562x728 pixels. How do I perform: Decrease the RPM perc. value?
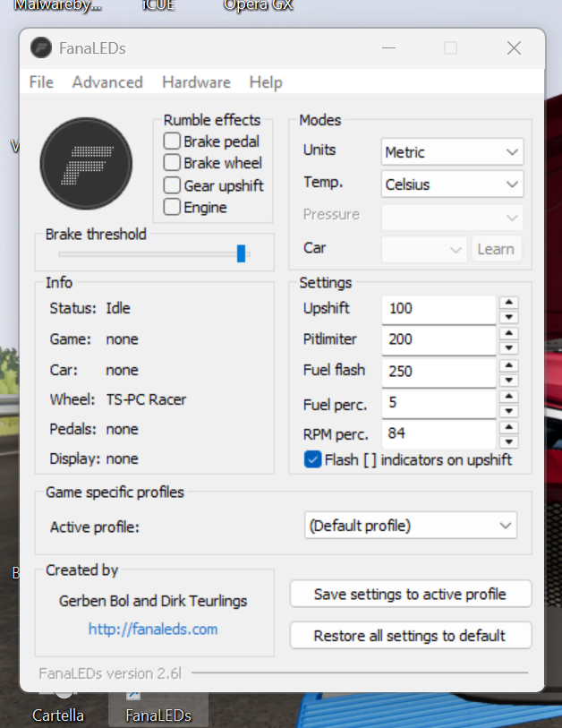[509, 442]
